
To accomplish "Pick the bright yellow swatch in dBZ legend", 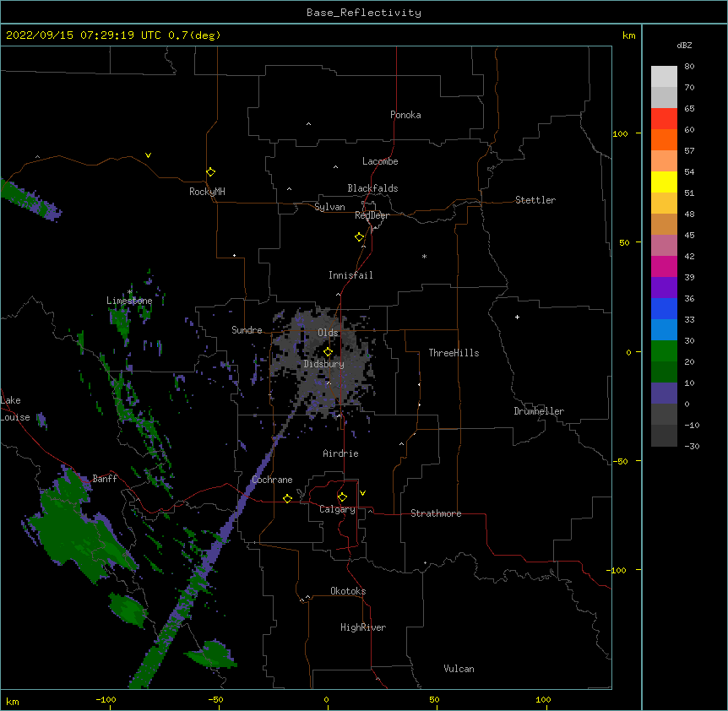I will click(664, 182).
